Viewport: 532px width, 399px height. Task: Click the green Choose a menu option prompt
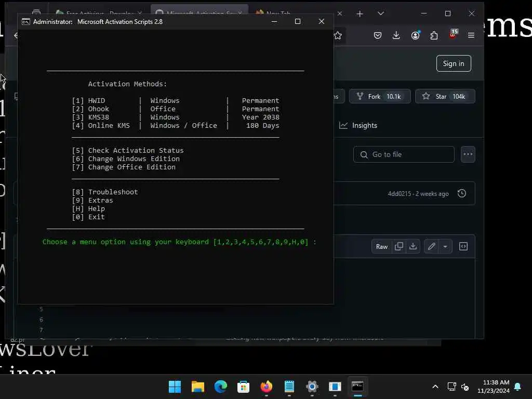click(179, 242)
